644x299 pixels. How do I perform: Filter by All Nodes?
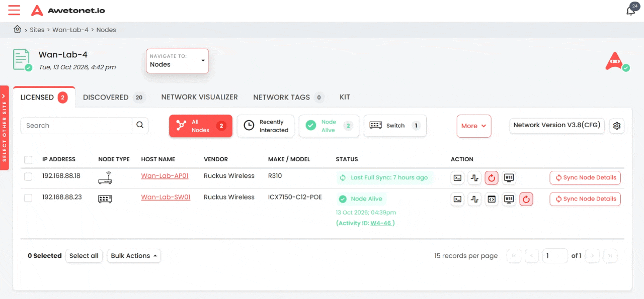(x=201, y=126)
